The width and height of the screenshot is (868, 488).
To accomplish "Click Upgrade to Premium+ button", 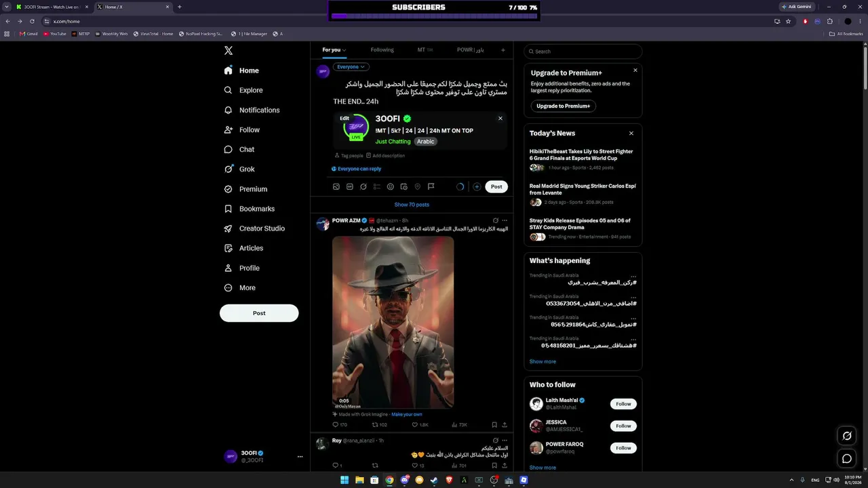I will (x=563, y=106).
